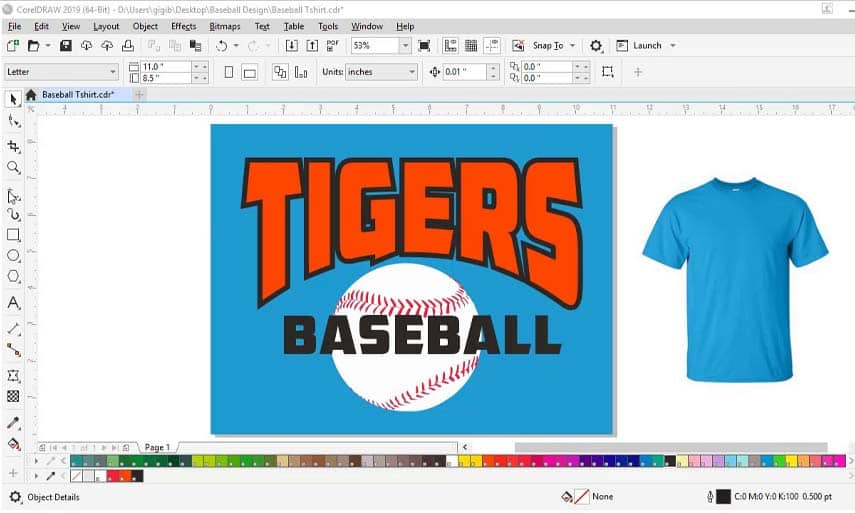Open Object Details in status bar
Screen dimensions: 855x513
click(53, 497)
